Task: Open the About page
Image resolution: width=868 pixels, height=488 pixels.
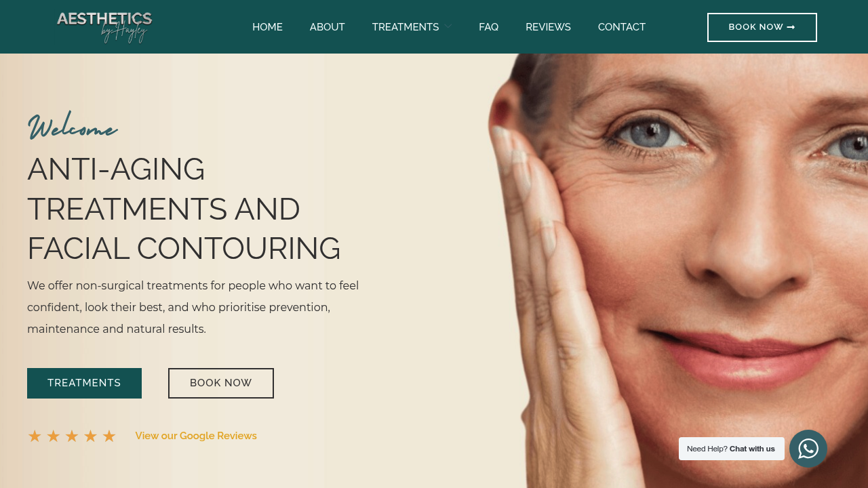Action: [x=328, y=27]
